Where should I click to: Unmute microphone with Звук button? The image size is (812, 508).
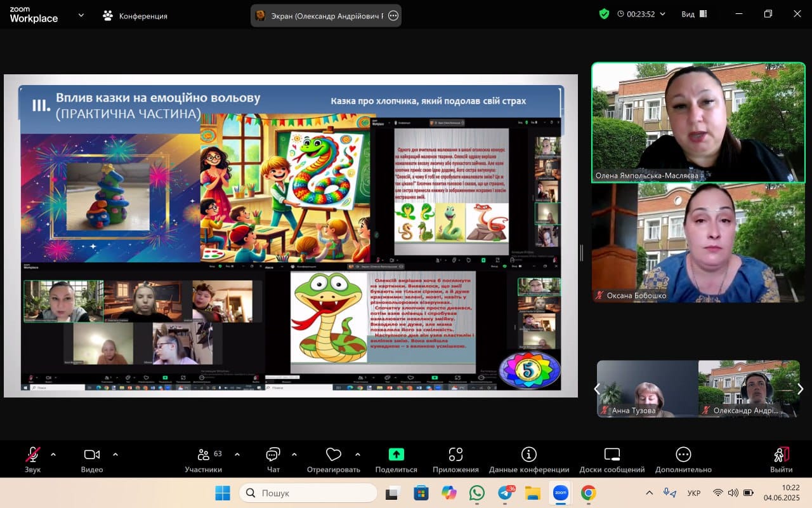(x=32, y=455)
